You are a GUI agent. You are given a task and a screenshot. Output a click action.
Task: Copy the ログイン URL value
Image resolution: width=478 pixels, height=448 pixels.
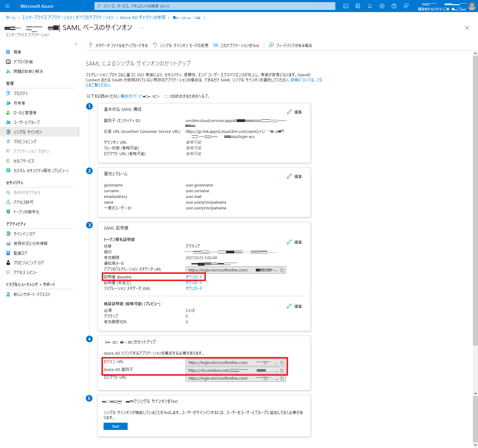pos(282,363)
